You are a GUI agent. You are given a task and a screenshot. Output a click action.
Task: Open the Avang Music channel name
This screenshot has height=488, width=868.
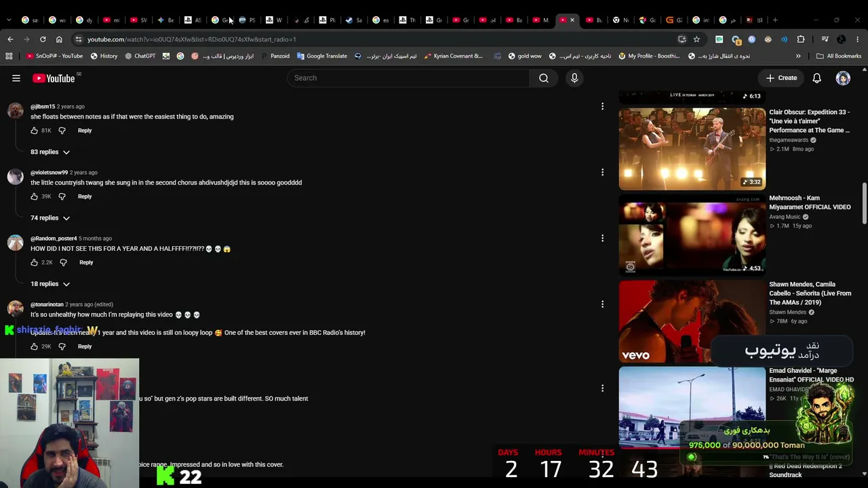click(785, 217)
